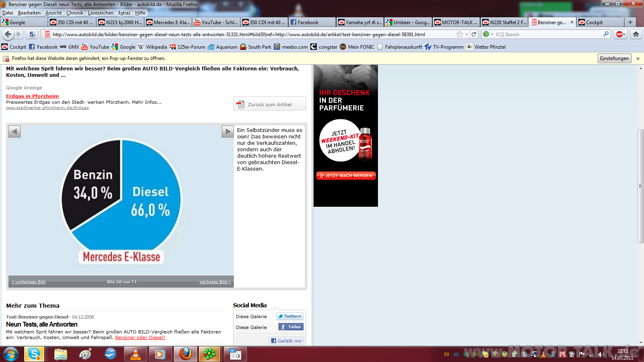Open ICQ flower icon in the taskbar
The width and height of the screenshot is (644, 362).
tap(209, 354)
